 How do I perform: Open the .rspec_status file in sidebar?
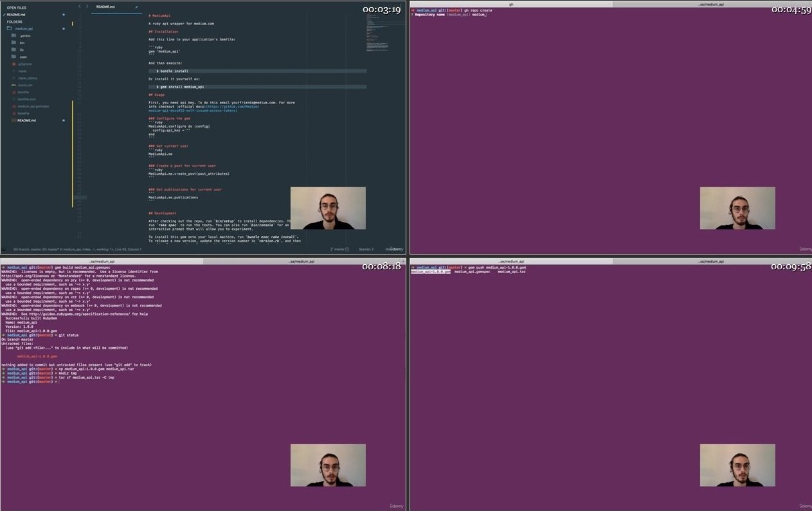coord(28,78)
